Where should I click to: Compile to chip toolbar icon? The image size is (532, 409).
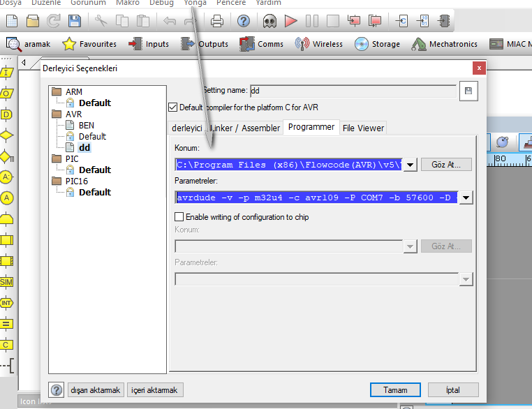click(x=444, y=21)
